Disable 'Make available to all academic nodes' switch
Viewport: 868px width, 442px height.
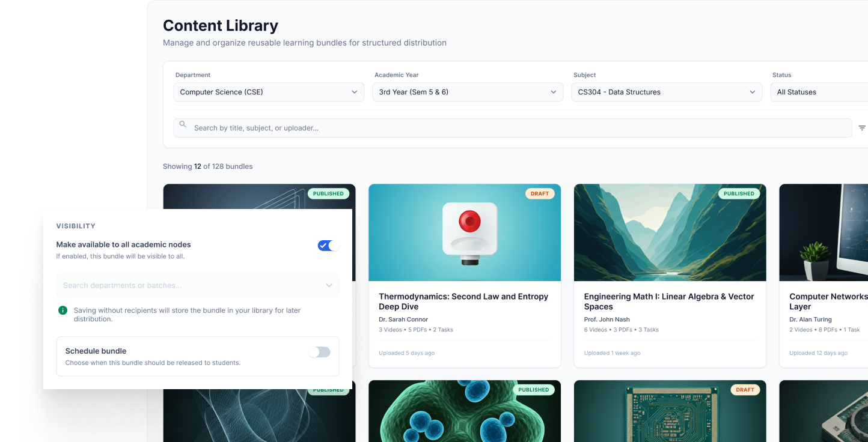pos(327,245)
